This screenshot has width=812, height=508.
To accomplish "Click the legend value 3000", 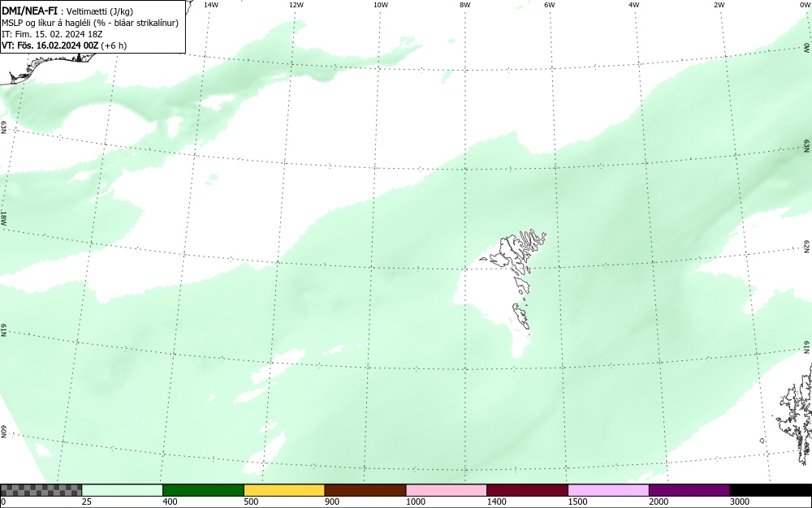I will [x=740, y=502].
